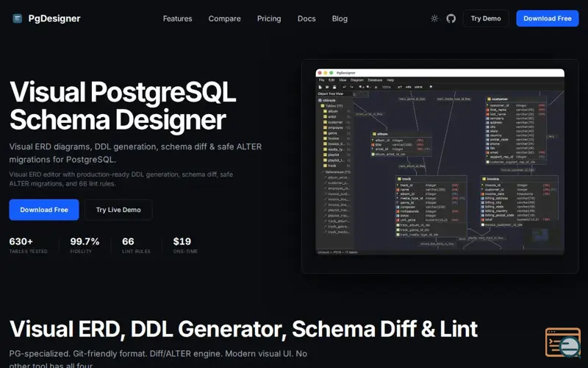Click the floating terminal search icon
This screenshot has height=368, width=588.
(562, 342)
